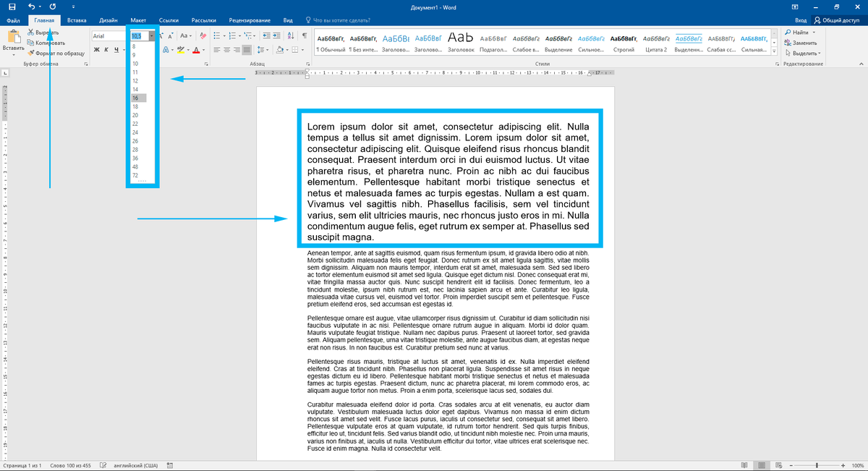The width and height of the screenshot is (868, 471).
Task: Apply the Цитата 2 style
Action: coord(655,43)
